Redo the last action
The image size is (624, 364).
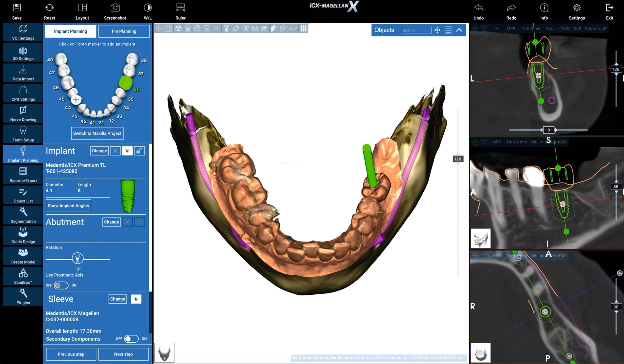coord(511,11)
